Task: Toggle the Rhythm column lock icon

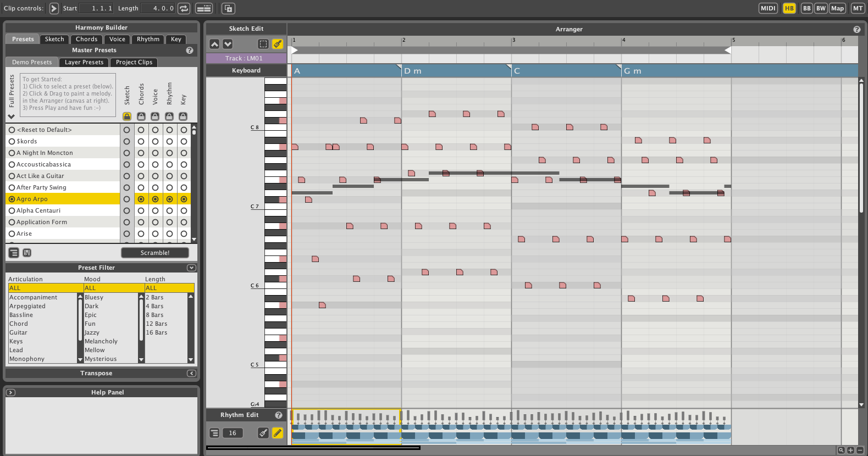Action: (169, 116)
